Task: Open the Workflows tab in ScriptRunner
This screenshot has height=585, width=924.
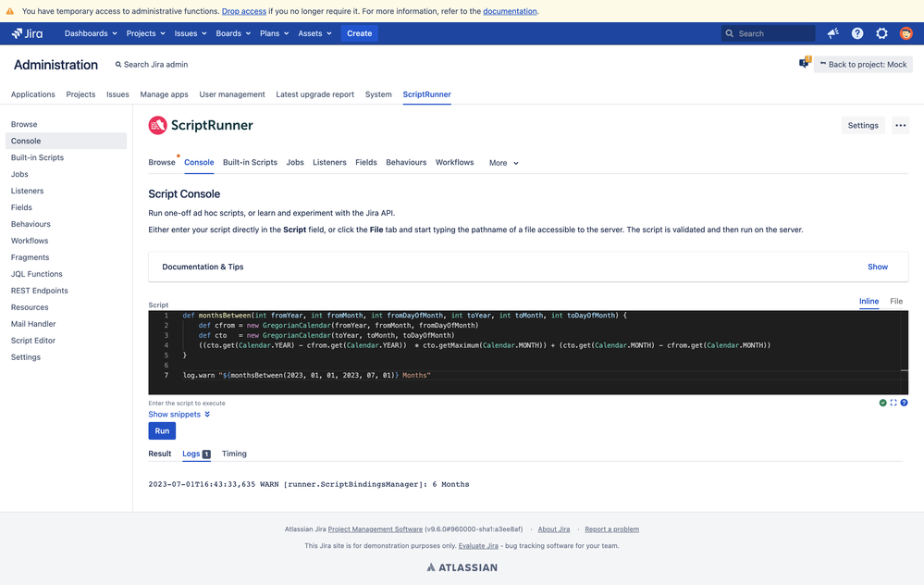Action: pyautogui.click(x=454, y=162)
